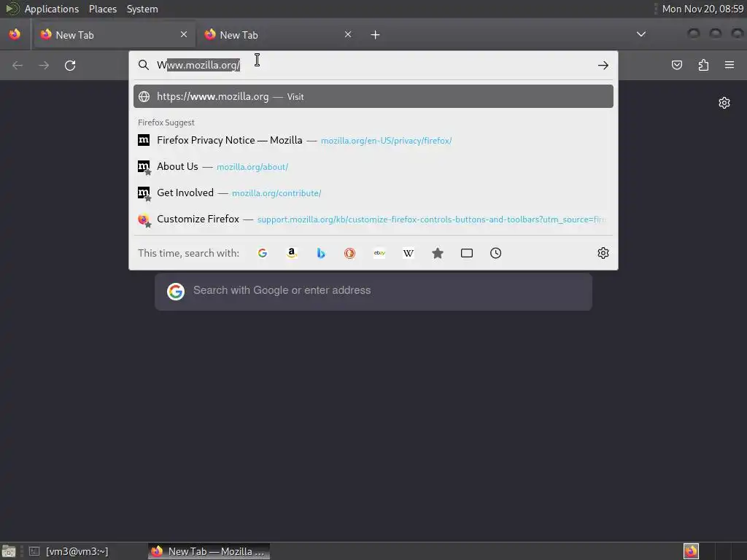Search this time with eBay icon
The image size is (747, 560).
[379, 253]
